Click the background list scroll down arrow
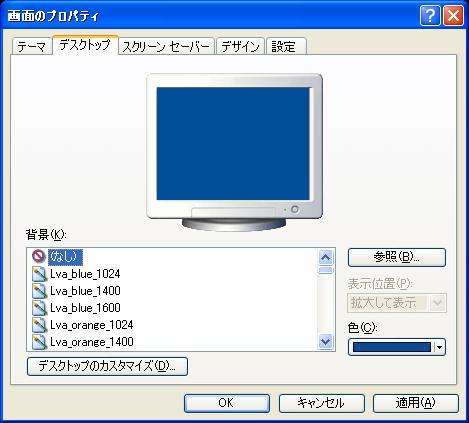 point(325,342)
